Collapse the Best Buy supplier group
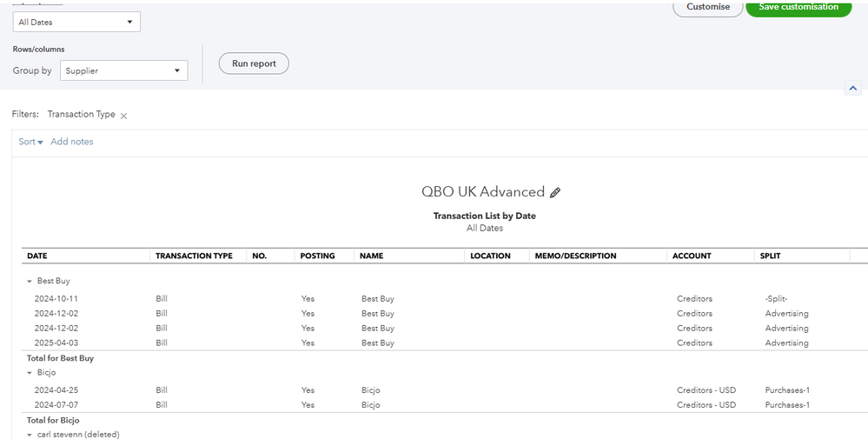Image resolution: width=868 pixels, height=439 pixels. (30, 282)
